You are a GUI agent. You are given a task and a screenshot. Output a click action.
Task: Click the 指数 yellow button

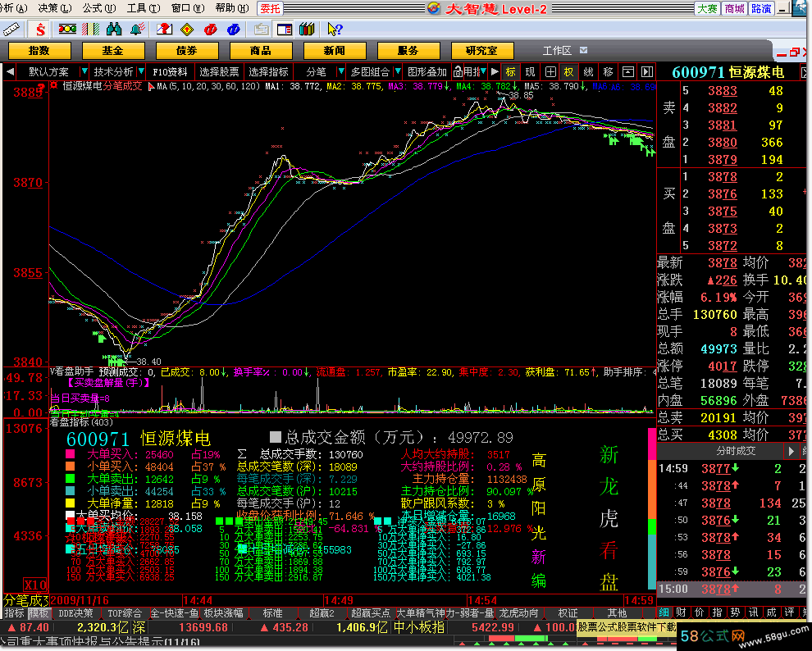[39, 51]
